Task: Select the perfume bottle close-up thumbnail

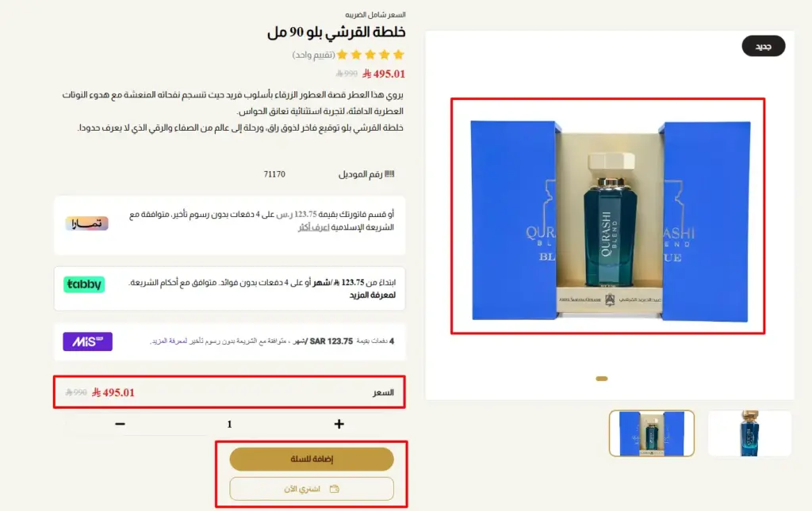Action: 749,433
